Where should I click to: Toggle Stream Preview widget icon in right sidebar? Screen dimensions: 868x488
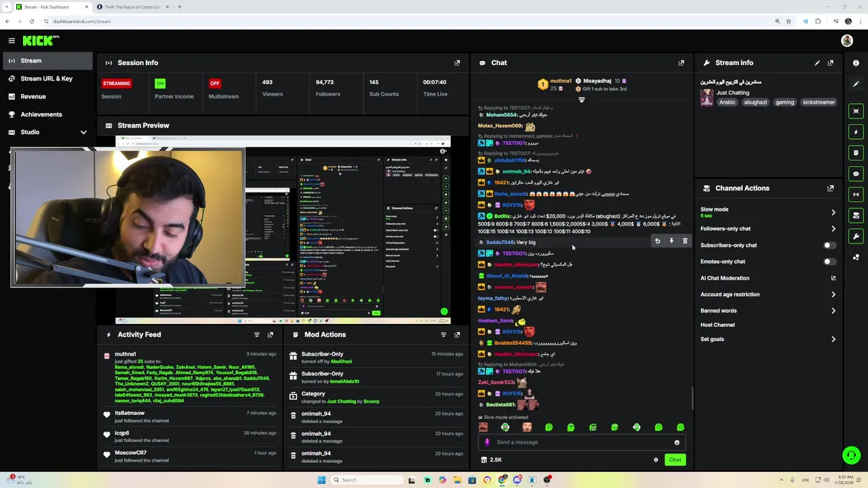click(x=856, y=111)
